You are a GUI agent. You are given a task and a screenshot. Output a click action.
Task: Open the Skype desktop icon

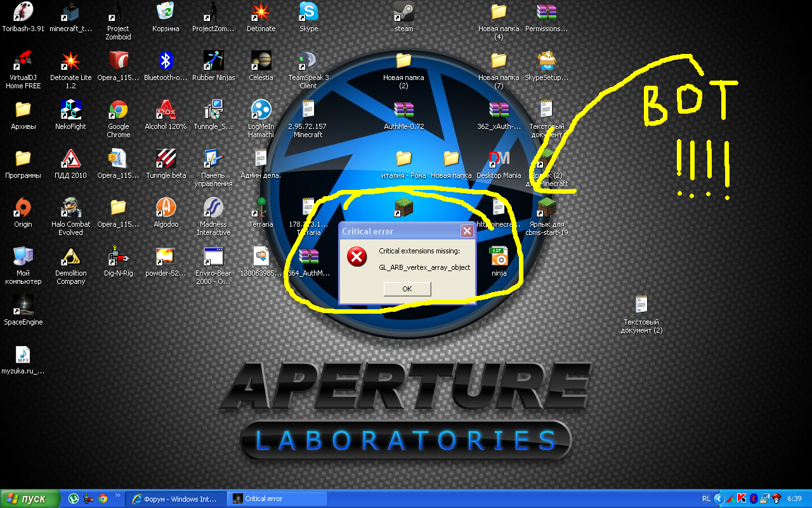point(308,17)
